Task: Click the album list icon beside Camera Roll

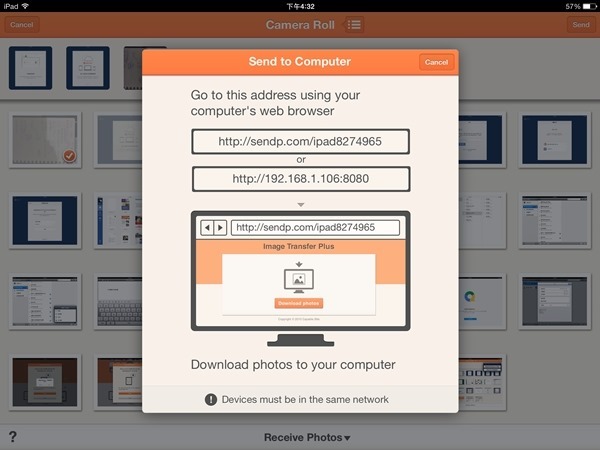Action: point(354,24)
